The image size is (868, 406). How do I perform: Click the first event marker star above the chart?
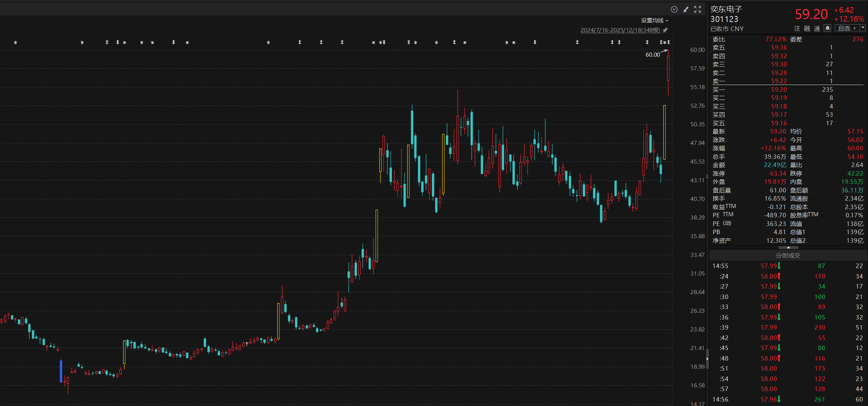(x=15, y=43)
